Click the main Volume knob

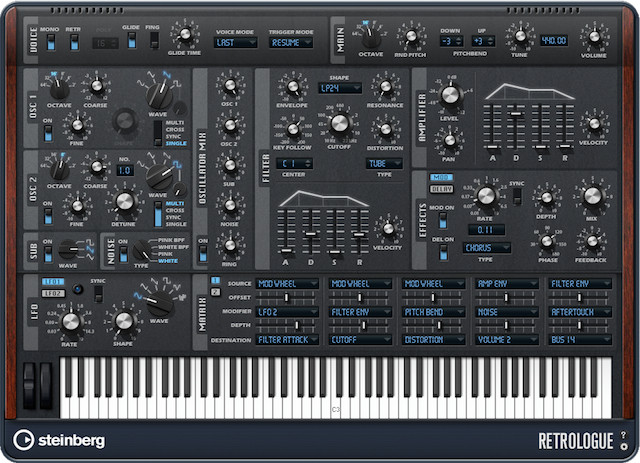594,36
